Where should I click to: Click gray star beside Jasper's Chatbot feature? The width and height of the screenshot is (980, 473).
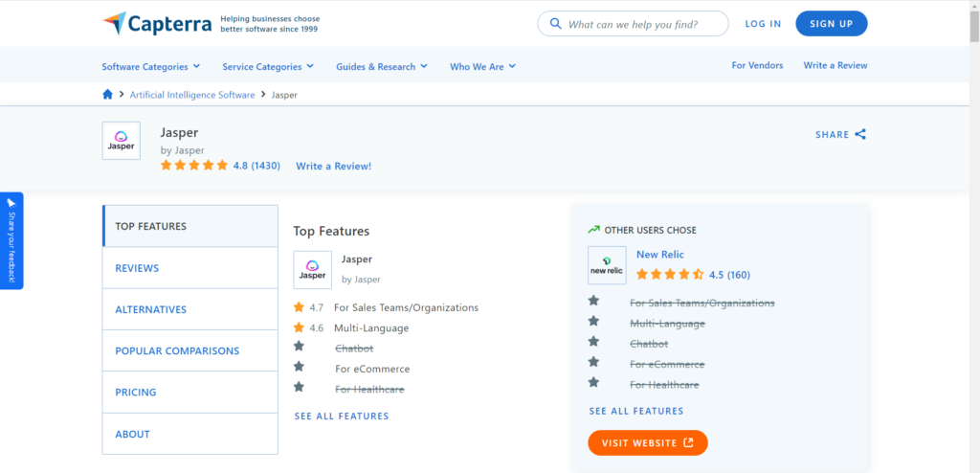point(299,346)
